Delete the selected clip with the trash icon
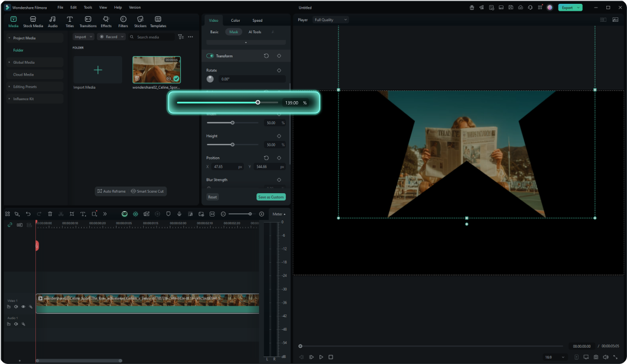The image size is (627, 364). tap(50, 214)
